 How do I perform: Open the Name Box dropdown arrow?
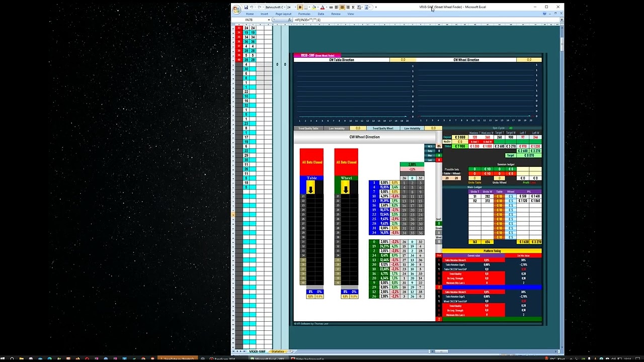269,20
